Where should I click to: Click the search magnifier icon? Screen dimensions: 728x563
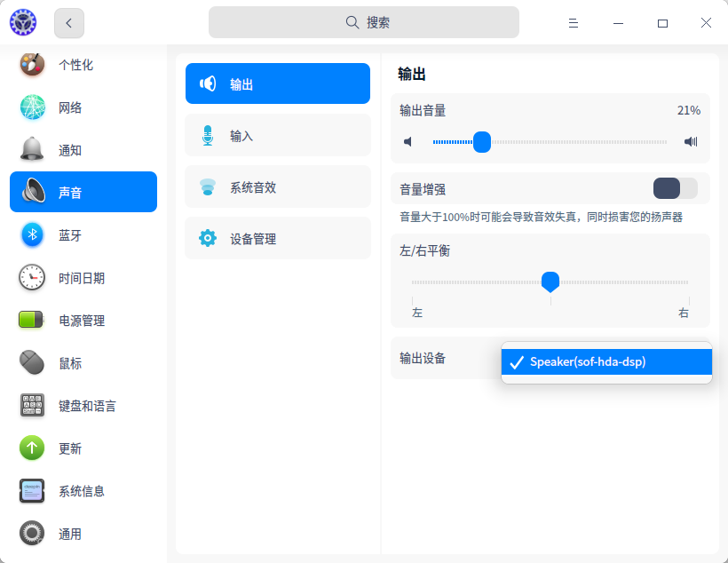pos(352,22)
